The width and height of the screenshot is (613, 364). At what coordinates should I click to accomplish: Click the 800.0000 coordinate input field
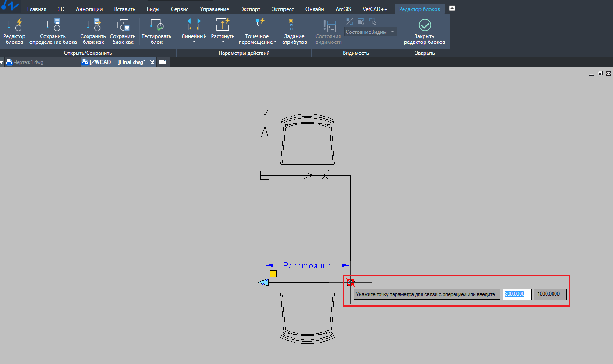(x=517, y=294)
